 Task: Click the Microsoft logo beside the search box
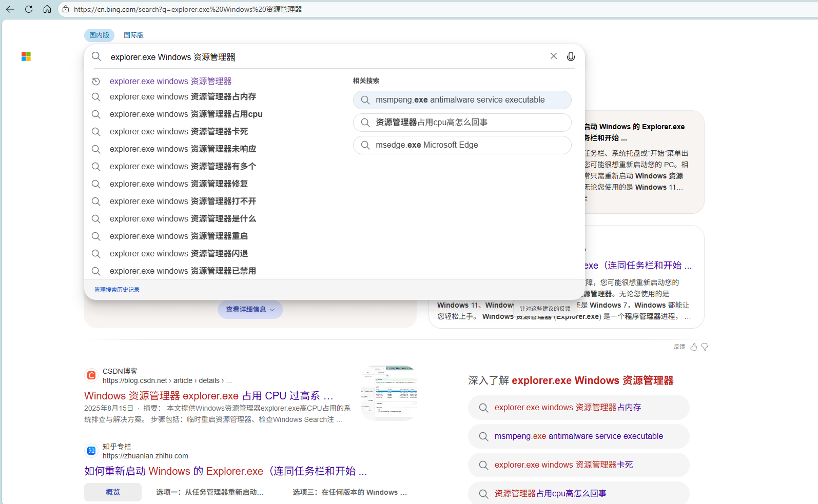tap(26, 56)
